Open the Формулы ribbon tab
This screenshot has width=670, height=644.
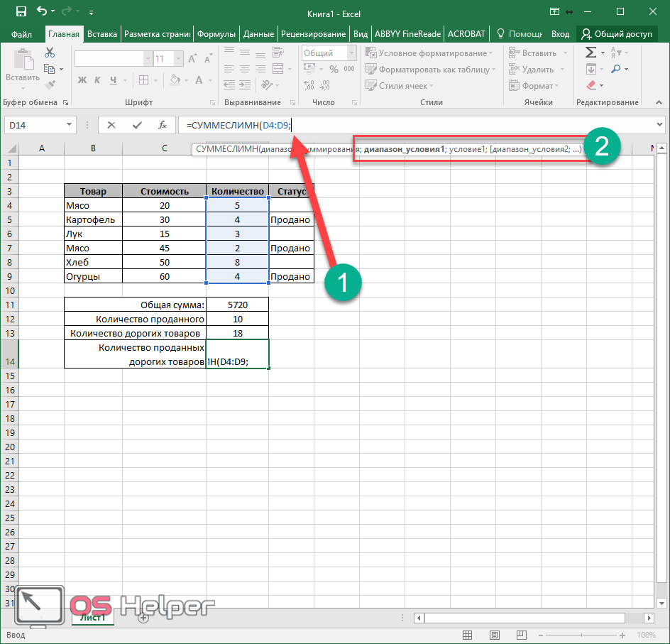pyautogui.click(x=216, y=34)
